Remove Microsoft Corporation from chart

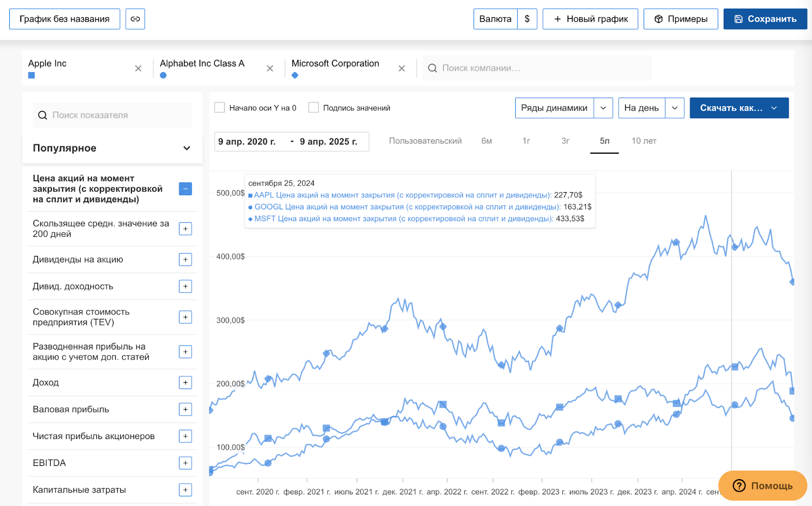click(401, 68)
